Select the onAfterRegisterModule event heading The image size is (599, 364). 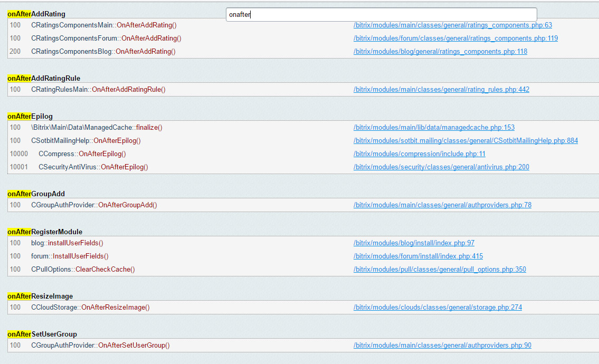tap(45, 232)
